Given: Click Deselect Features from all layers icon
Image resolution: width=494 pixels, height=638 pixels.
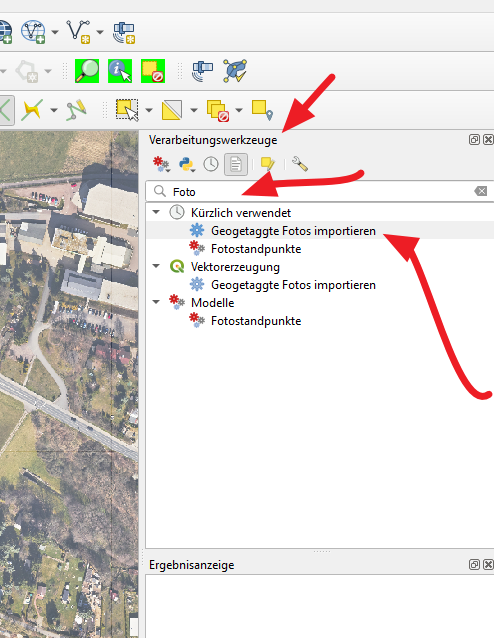Looking at the screenshot, I should point(153,71).
